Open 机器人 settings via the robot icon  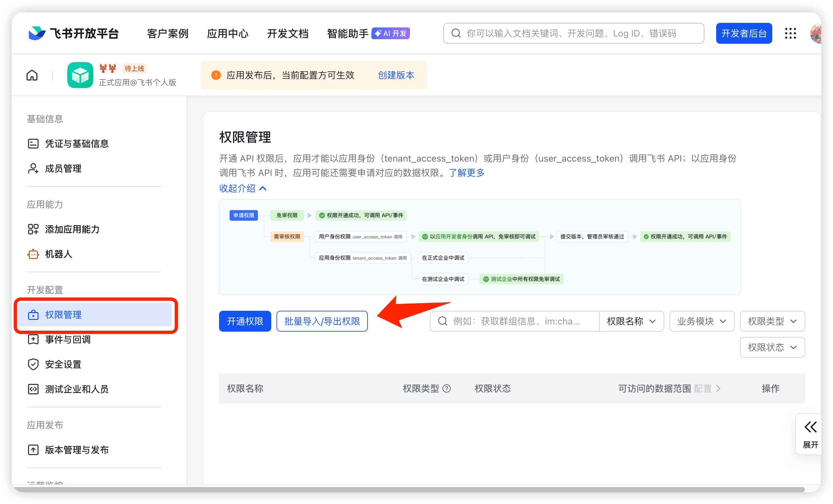33,254
